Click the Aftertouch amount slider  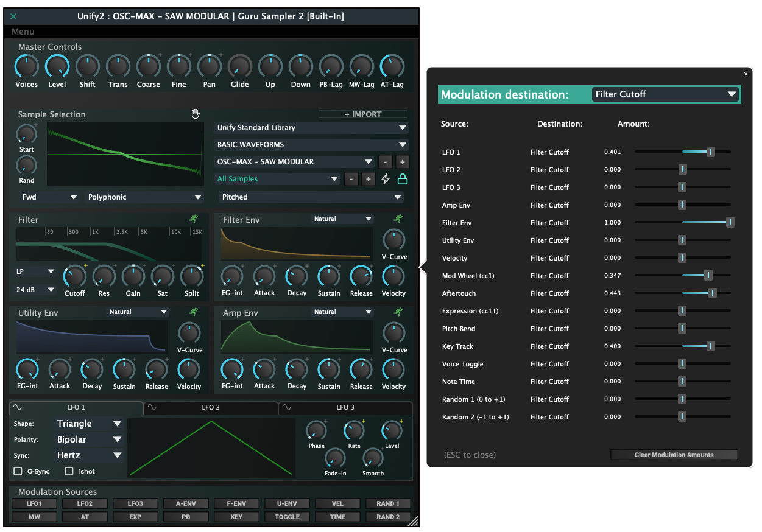[x=683, y=293]
